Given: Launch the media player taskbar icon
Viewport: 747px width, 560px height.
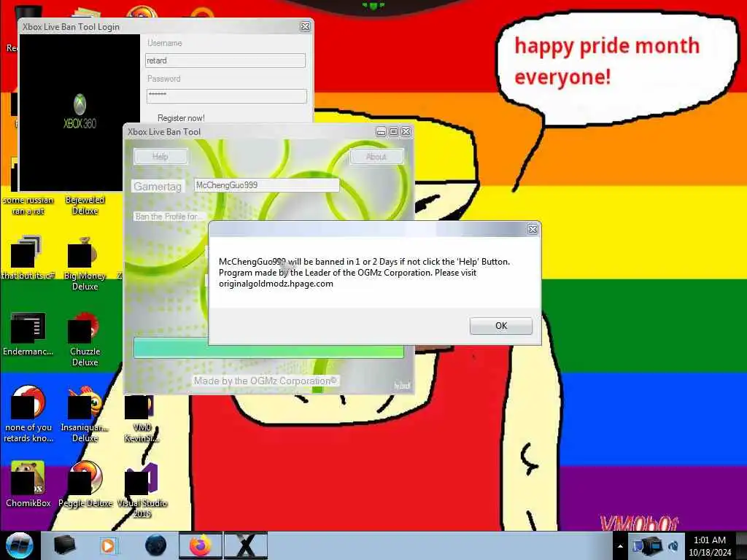Looking at the screenshot, I should click(109, 545).
